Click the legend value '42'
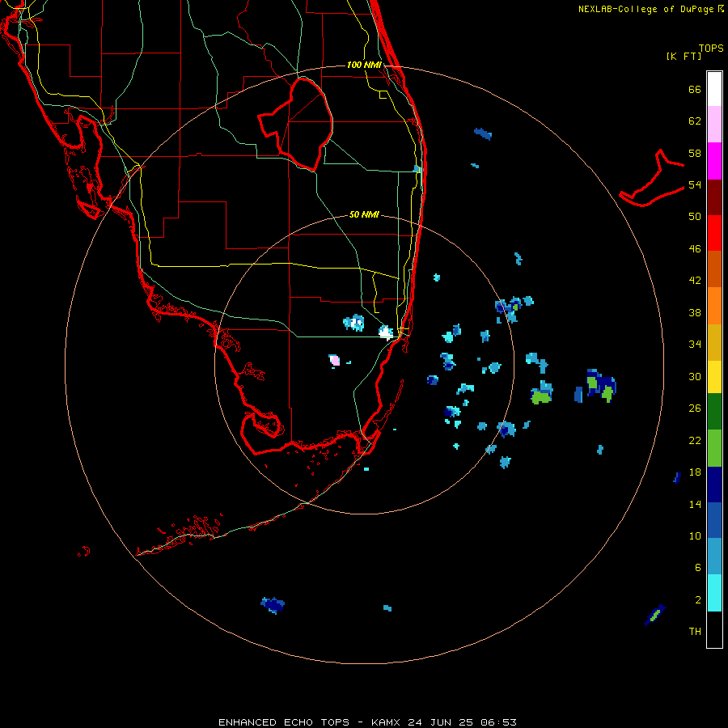728x728 pixels. point(695,281)
